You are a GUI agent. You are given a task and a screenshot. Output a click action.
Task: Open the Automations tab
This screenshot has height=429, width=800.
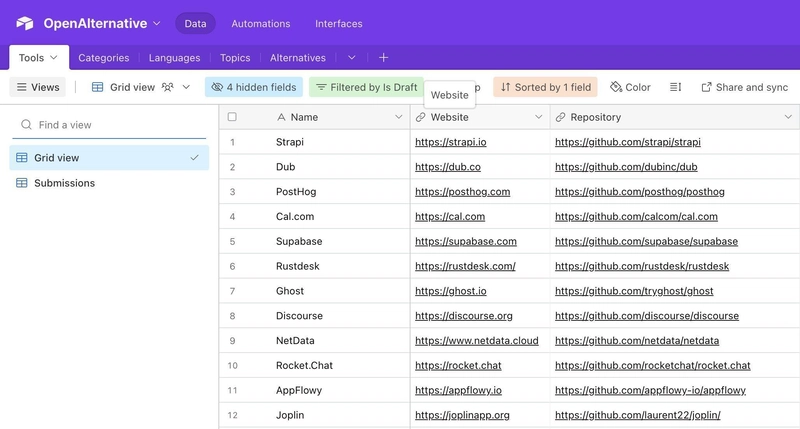coord(261,23)
